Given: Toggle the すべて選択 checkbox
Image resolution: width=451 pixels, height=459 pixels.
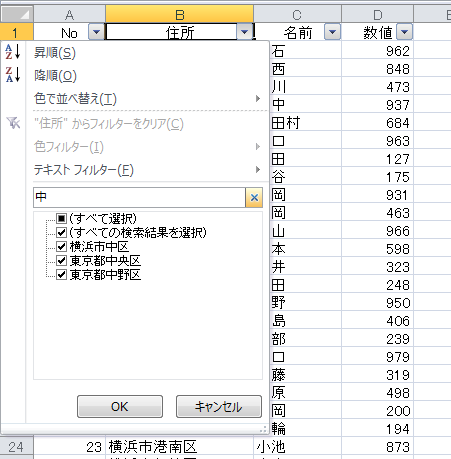Looking at the screenshot, I should (x=61, y=219).
